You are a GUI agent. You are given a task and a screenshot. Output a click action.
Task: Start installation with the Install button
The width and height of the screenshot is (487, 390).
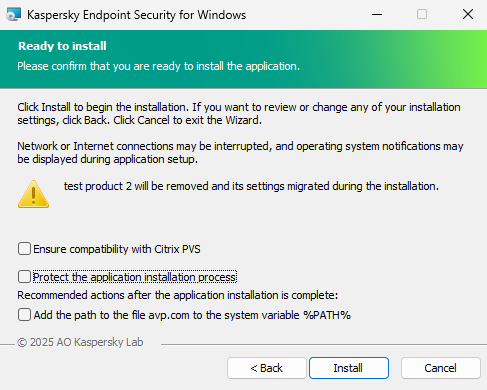[x=349, y=368]
